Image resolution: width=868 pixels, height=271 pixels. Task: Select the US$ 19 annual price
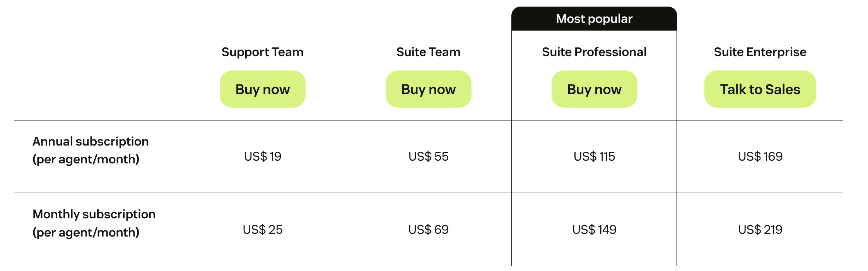(x=262, y=156)
